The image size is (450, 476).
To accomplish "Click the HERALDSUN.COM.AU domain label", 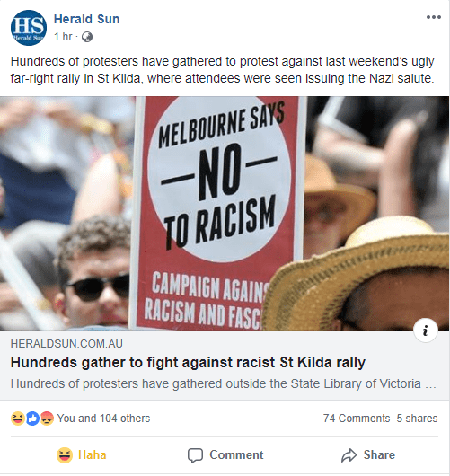I will (x=66, y=344).
